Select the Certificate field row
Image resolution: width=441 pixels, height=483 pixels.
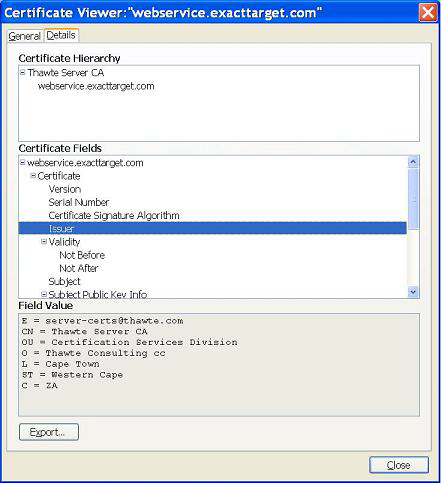(59, 176)
